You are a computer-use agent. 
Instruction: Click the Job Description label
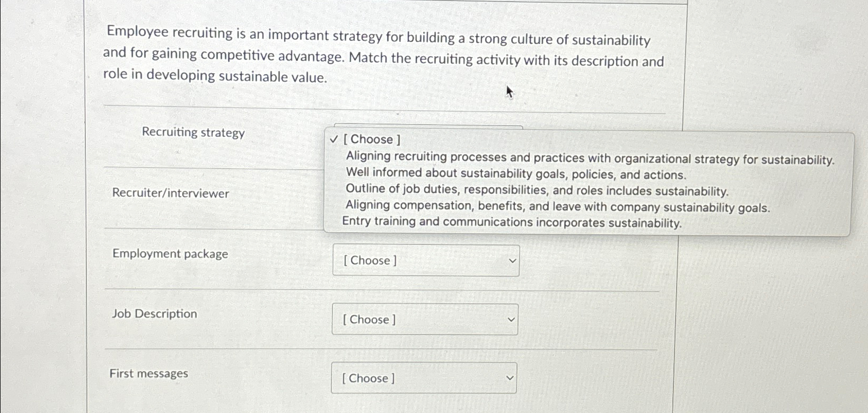coord(155,313)
